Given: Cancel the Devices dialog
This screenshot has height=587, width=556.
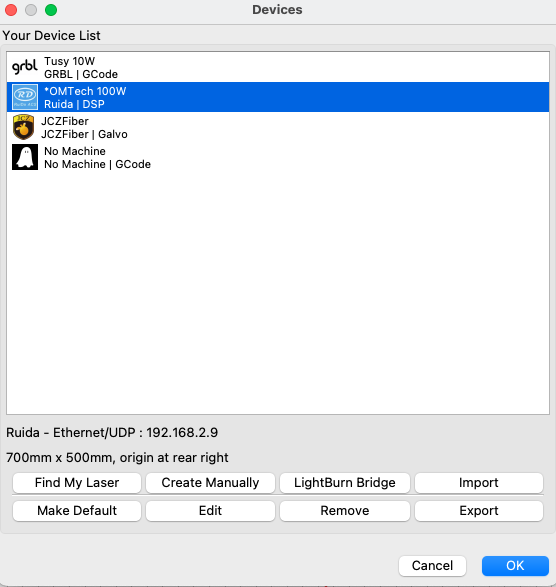Looking at the screenshot, I should click(x=432, y=566).
